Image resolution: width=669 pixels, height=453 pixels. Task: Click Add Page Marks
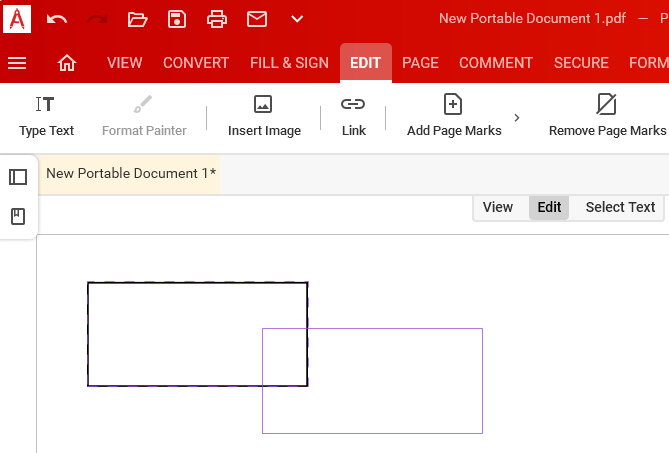point(454,116)
